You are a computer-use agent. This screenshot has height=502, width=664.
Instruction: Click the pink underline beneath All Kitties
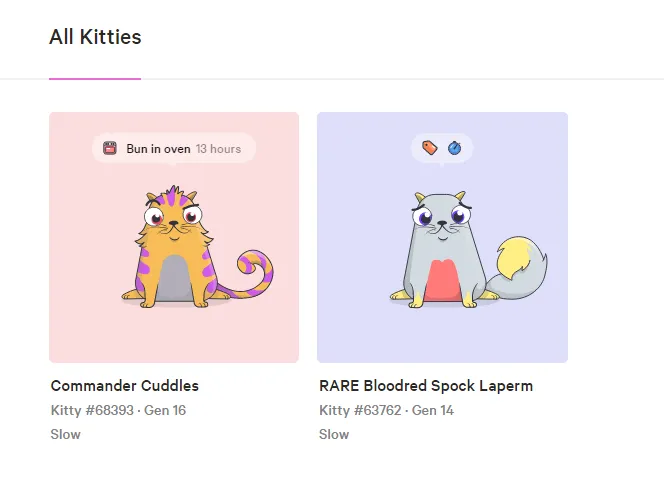pyautogui.click(x=95, y=78)
